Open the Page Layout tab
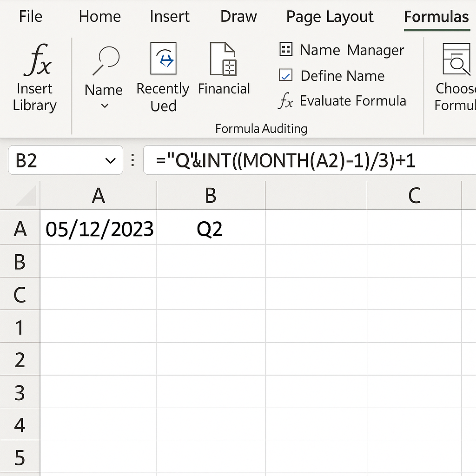 [330, 17]
